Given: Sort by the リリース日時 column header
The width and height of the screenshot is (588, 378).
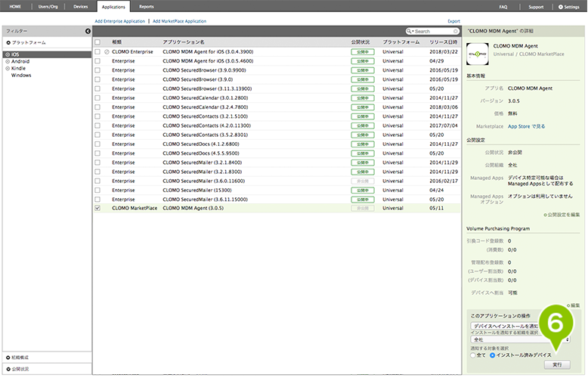Looking at the screenshot, I should click(444, 42).
